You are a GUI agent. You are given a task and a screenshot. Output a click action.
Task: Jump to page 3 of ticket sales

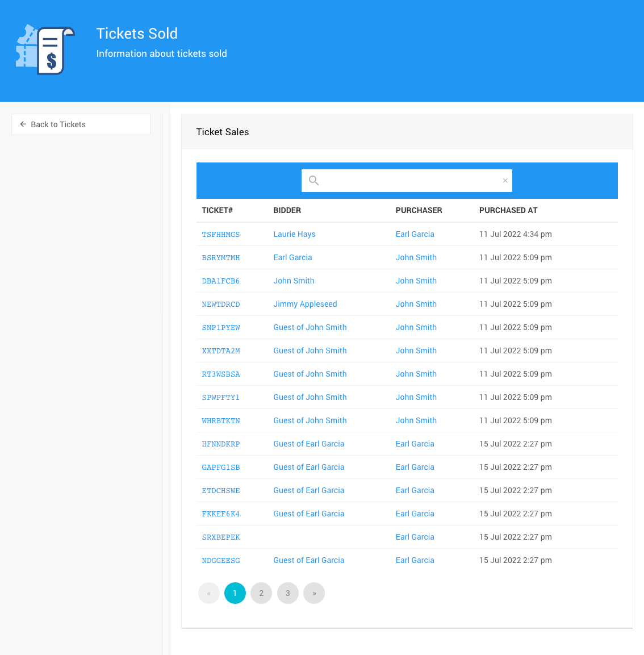288,593
